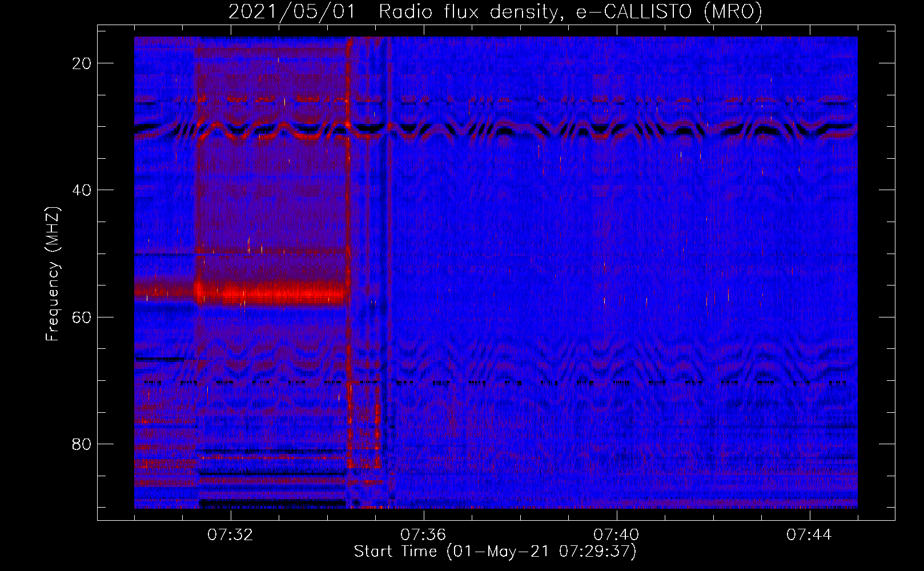Click the 80 frequency tick label
This screenshot has width=924, height=571.
coord(82,444)
